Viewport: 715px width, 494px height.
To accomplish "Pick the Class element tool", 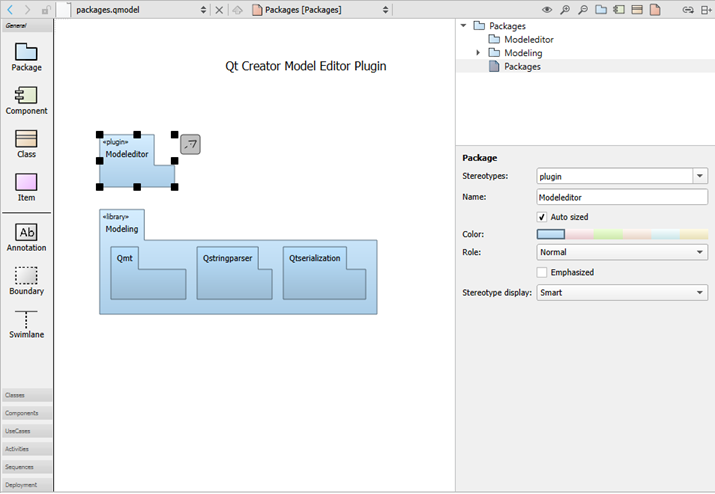I will tap(26, 143).
